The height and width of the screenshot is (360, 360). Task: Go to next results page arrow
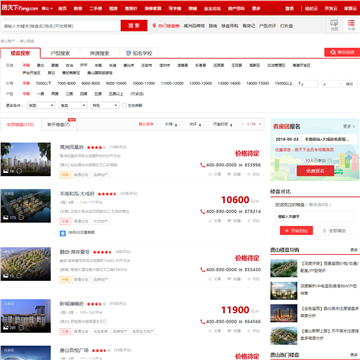[x=260, y=124]
